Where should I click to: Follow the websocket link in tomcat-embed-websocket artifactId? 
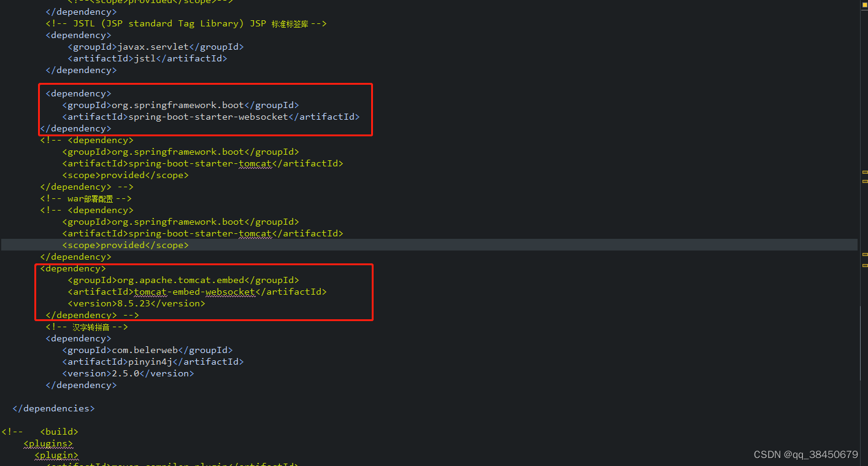[230, 292]
